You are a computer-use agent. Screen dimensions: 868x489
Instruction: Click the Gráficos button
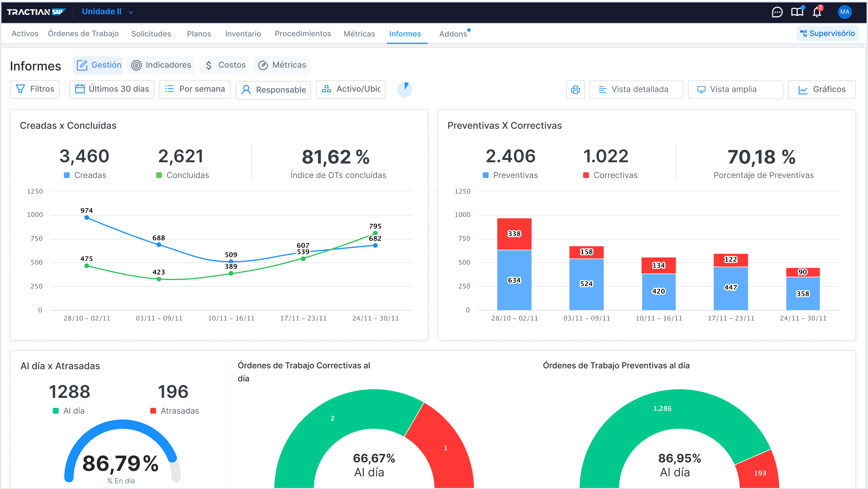(x=822, y=90)
